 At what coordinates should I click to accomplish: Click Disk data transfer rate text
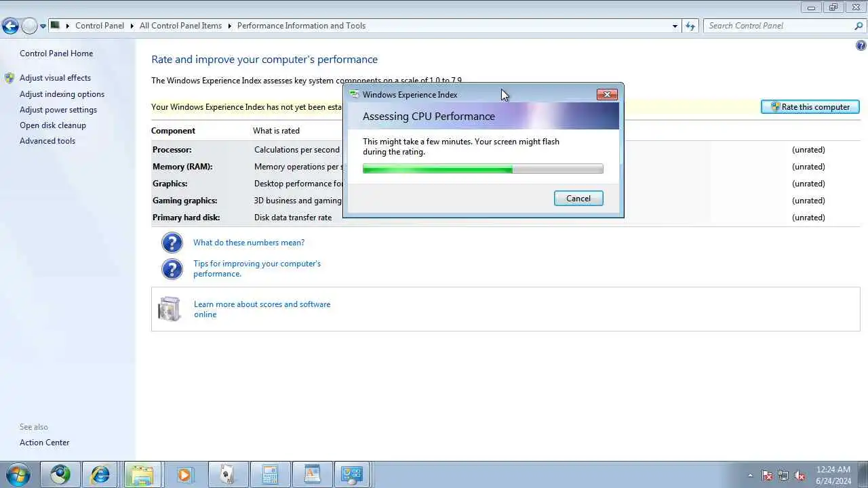tap(293, 218)
